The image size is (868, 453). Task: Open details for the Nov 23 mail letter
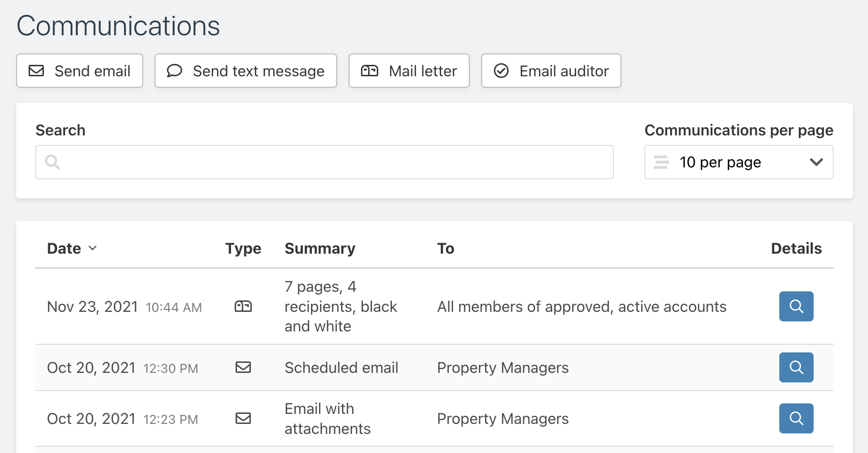[x=796, y=307]
